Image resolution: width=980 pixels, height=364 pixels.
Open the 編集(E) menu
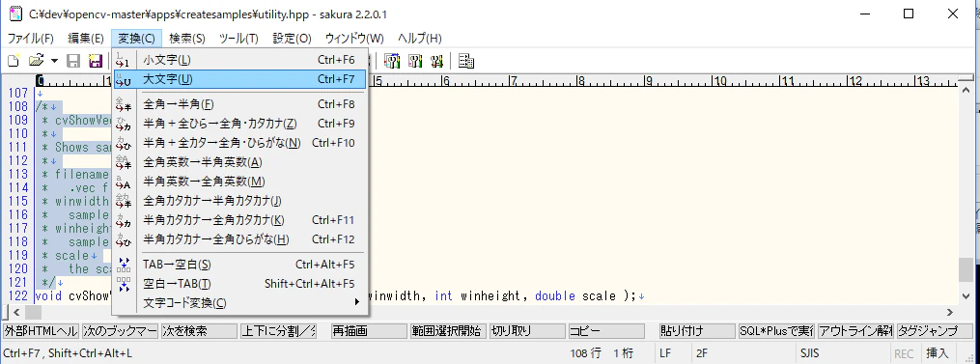[86, 39]
